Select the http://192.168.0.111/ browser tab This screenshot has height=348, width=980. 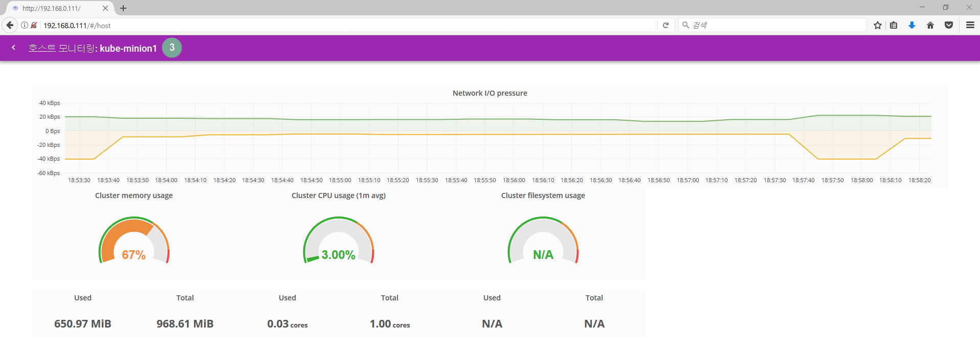(x=60, y=8)
